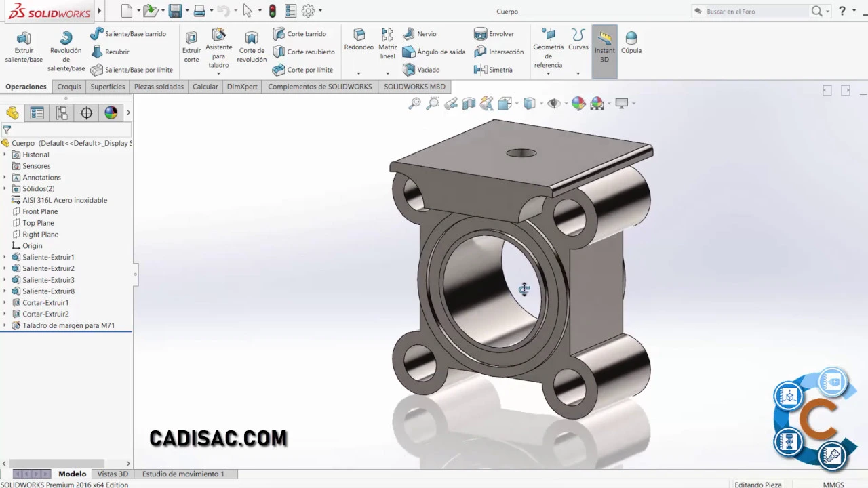
Task: Expand Cortar-Extruir1 feature node
Action: [x=5, y=303]
